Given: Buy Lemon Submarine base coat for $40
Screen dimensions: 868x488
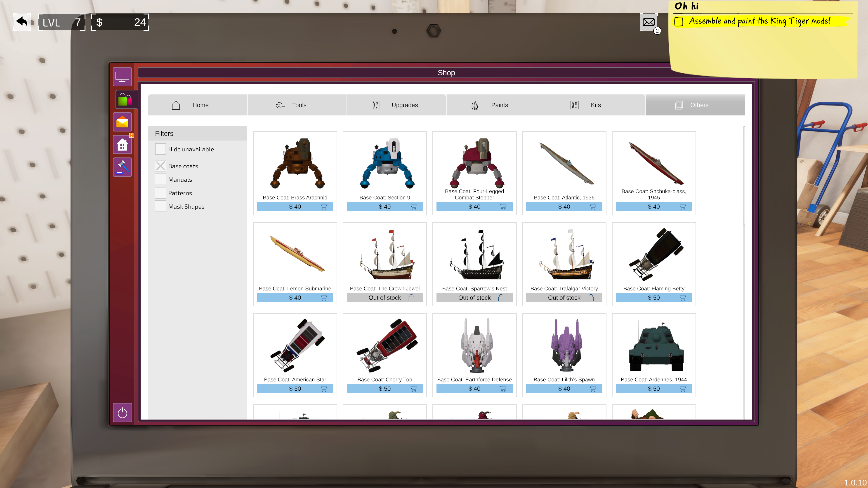Looking at the screenshot, I should 295,298.
